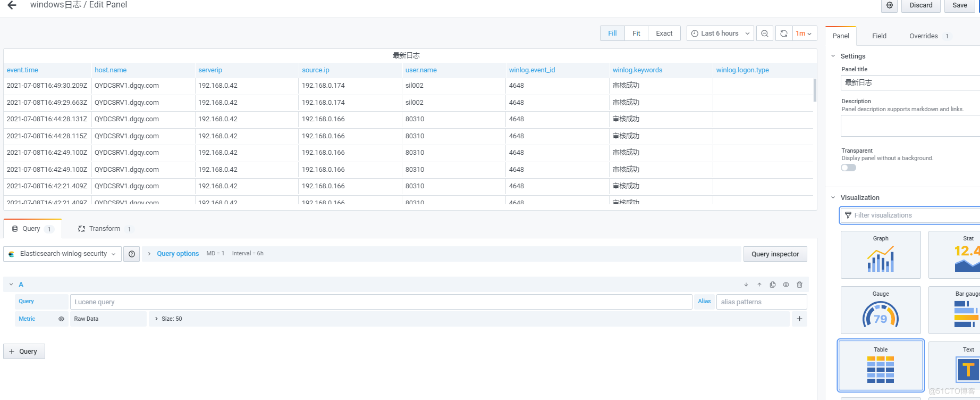Select the Text visualization
Screen dimensions: 980x400
pyautogui.click(x=954, y=365)
